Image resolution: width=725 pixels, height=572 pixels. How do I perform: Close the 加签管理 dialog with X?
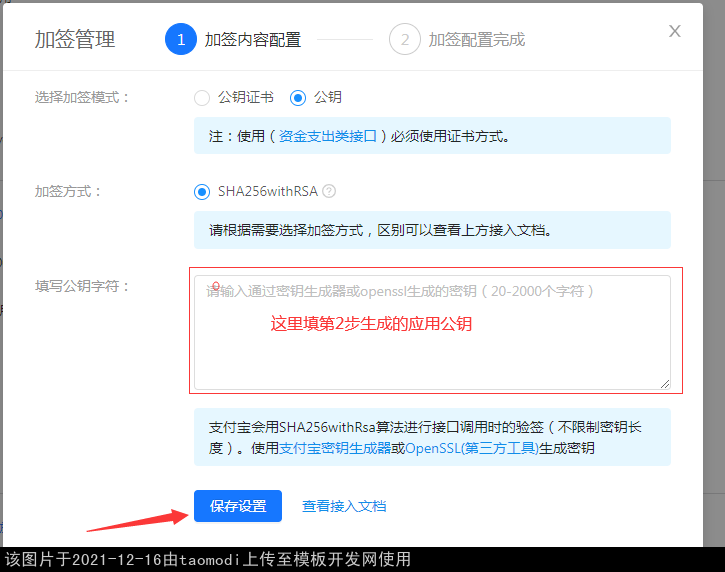coord(675,31)
